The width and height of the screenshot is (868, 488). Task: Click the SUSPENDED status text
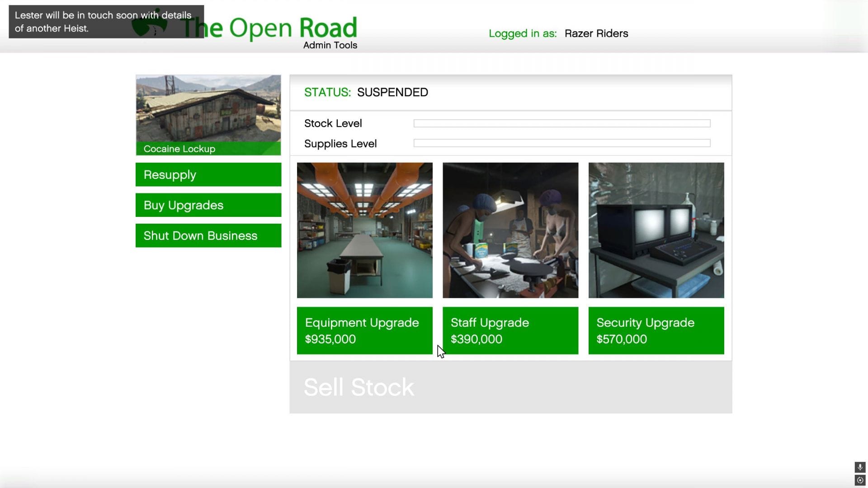click(x=392, y=92)
